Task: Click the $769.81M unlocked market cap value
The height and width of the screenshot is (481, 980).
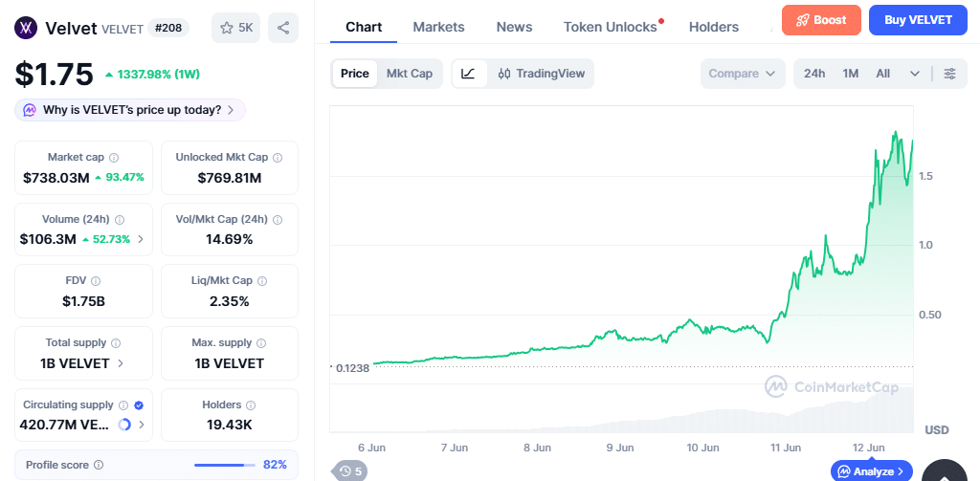Action: pos(230,178)
